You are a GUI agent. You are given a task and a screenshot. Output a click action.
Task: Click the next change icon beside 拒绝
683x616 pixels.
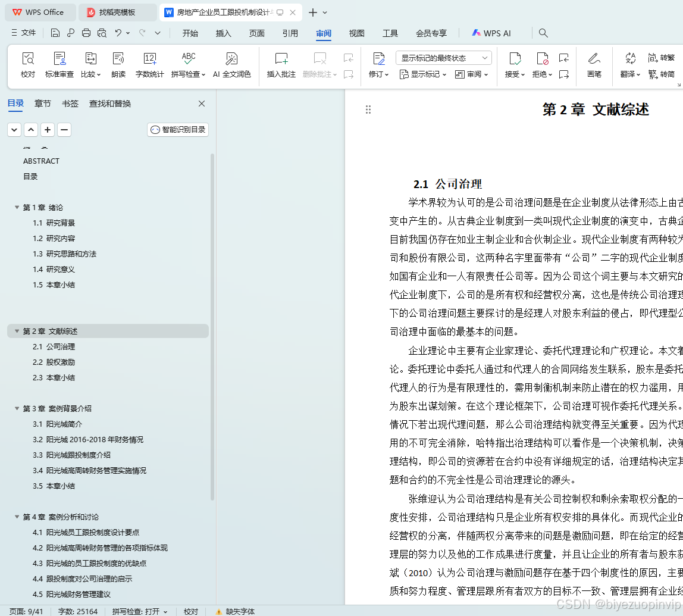click(x=563, y=74)
